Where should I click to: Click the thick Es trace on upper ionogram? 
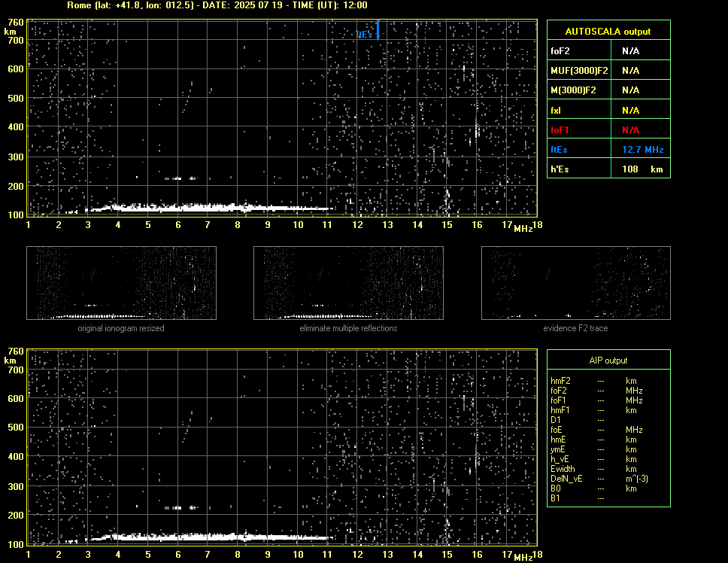[x=209, y=208]
